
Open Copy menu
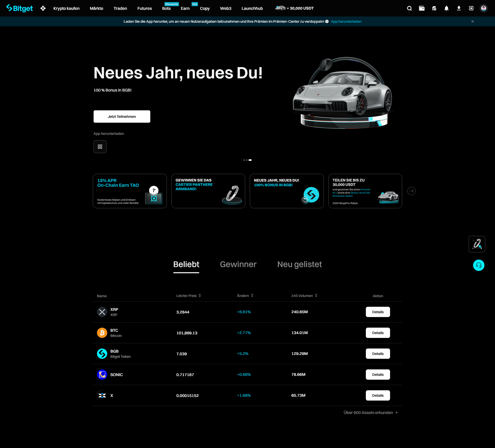point(205,8)
